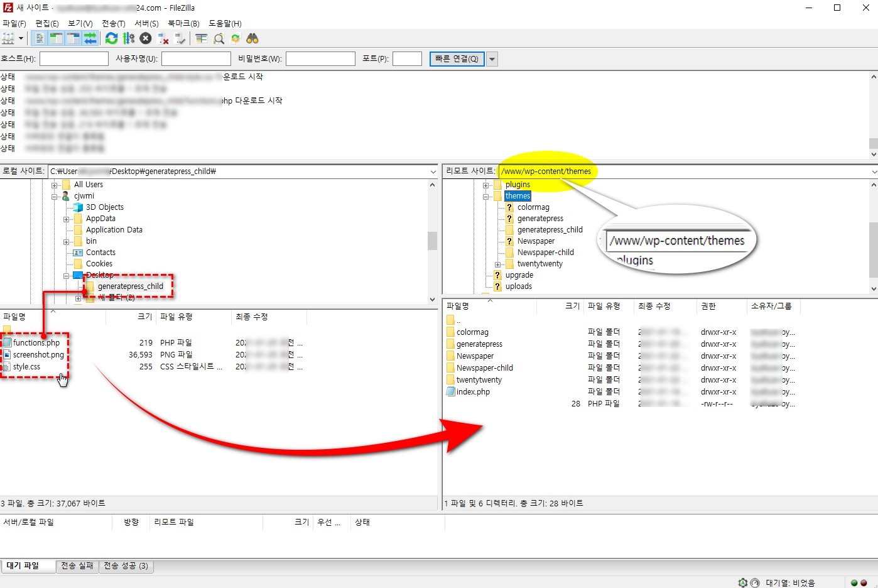The image size is (878, 588).
Task: Select the upgrade folder in remote tree
Action: 519,275
